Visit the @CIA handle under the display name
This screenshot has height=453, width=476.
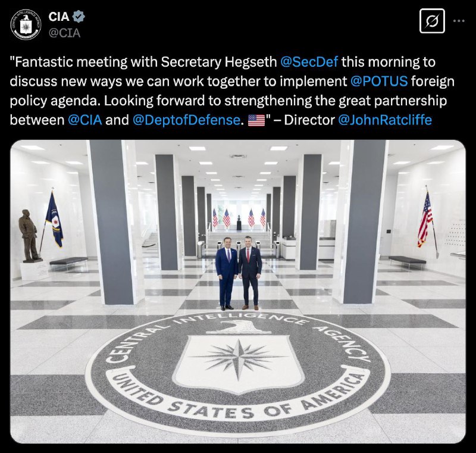(x=64, y=33)
